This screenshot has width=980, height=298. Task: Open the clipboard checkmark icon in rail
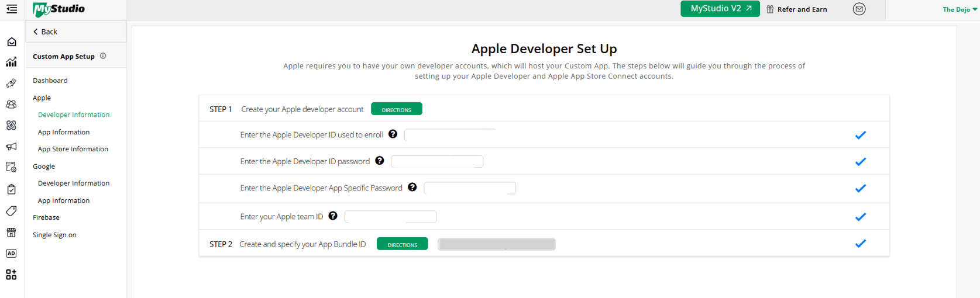[x=11, y=189]
